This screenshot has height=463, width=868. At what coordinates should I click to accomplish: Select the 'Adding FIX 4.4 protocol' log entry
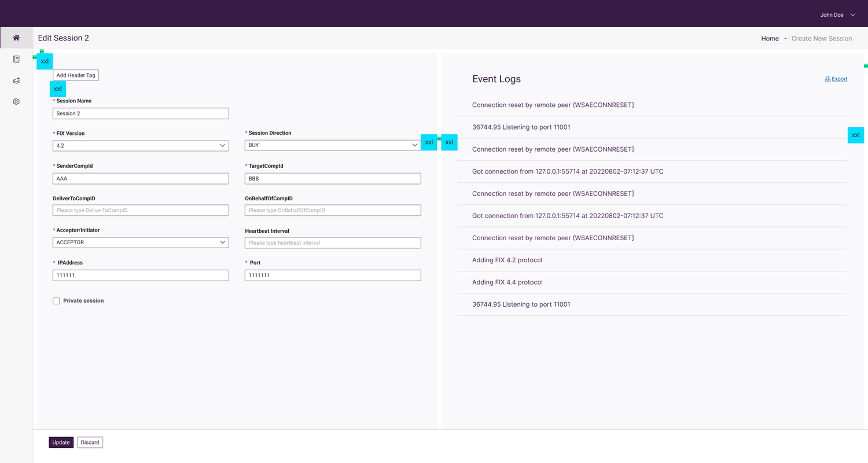tap(652, 282)
